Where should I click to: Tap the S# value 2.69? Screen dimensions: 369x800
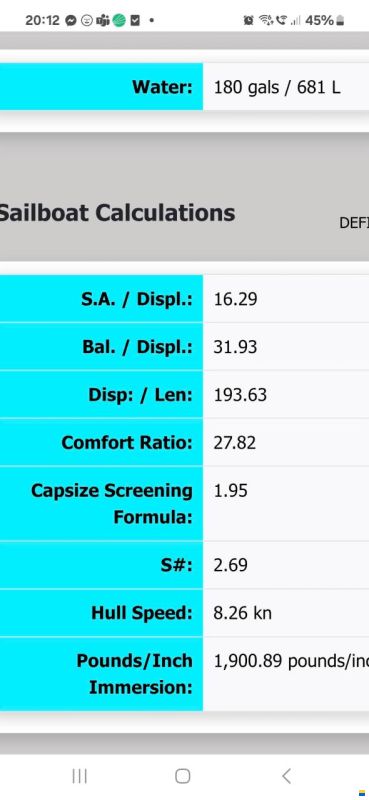231,565
